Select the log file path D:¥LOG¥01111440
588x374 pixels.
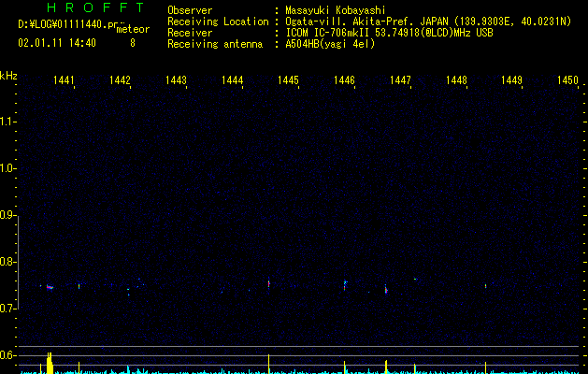62,24
